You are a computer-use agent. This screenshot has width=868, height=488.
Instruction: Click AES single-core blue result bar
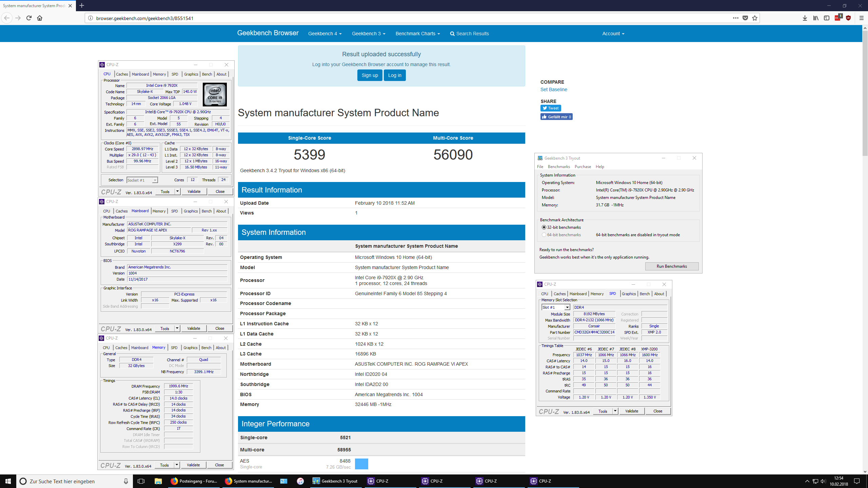(361, 464)
